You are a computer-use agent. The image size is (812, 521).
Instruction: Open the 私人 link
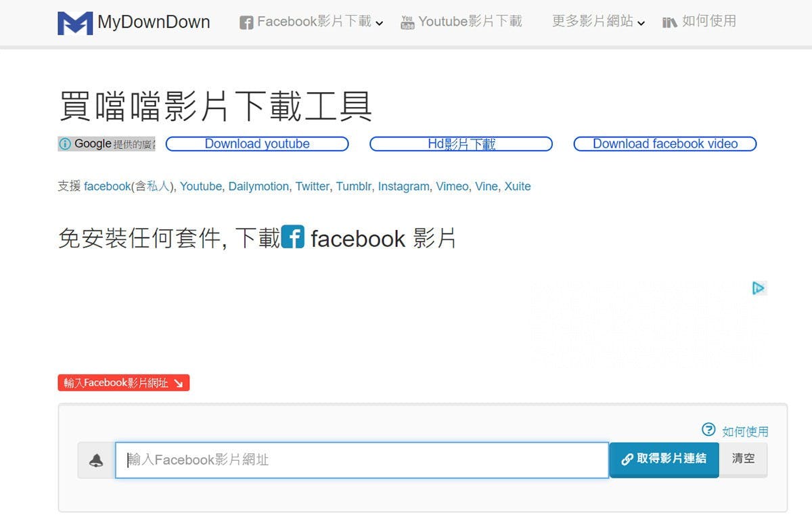click(x=158, y=187)
